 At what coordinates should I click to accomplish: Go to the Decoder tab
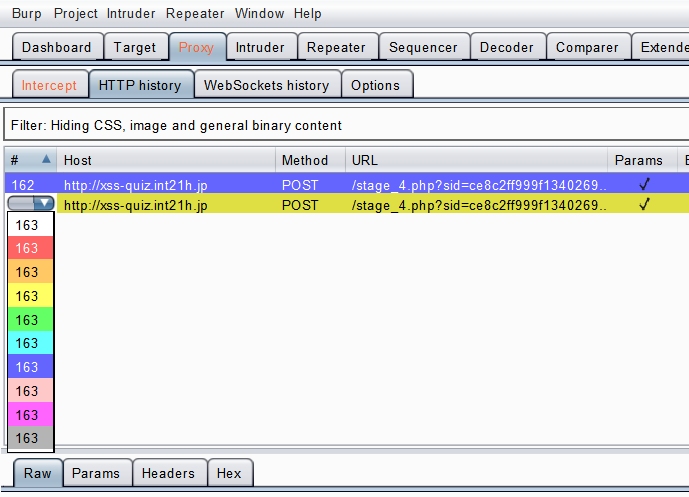point(507,47)
